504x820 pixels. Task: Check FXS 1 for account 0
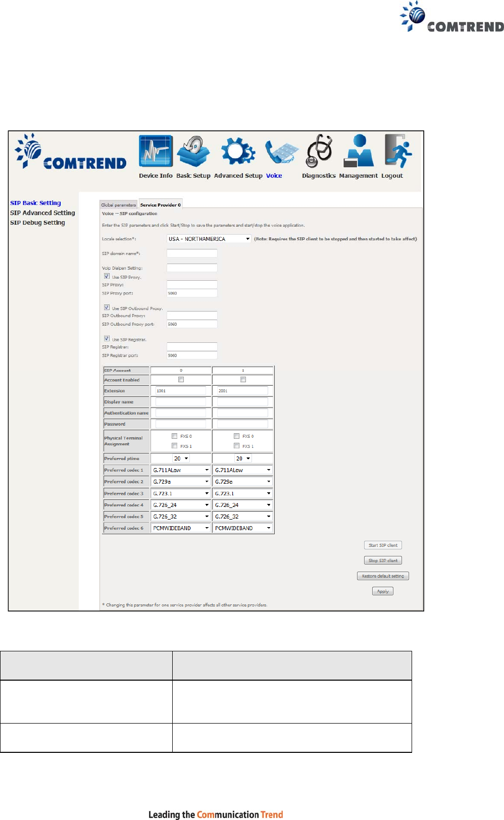click(174, 446)
